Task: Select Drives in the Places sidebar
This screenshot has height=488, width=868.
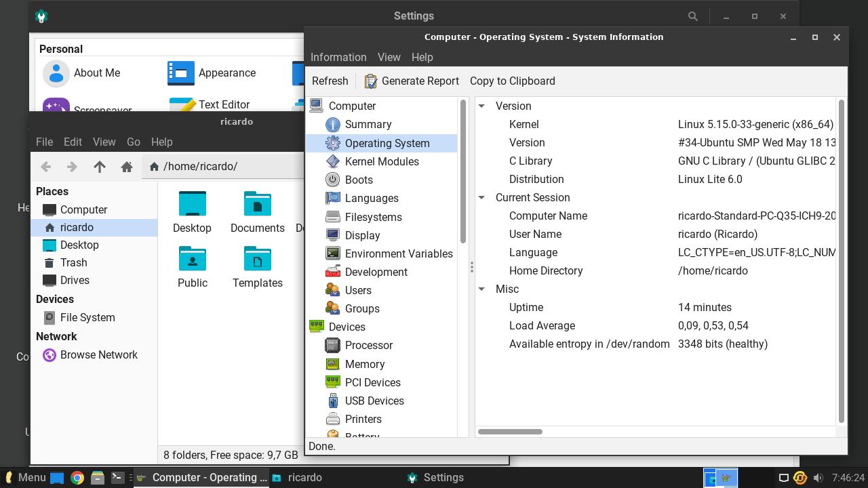Action: point(94,281)
